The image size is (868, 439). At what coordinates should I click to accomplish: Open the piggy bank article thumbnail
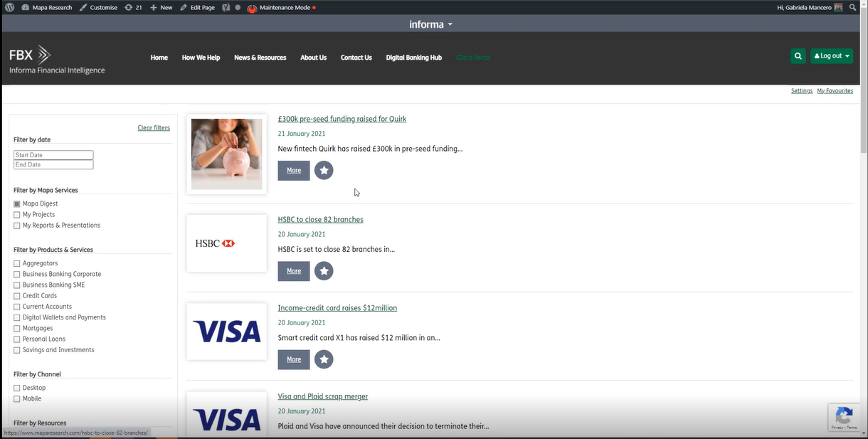click(x=226, y=154)
